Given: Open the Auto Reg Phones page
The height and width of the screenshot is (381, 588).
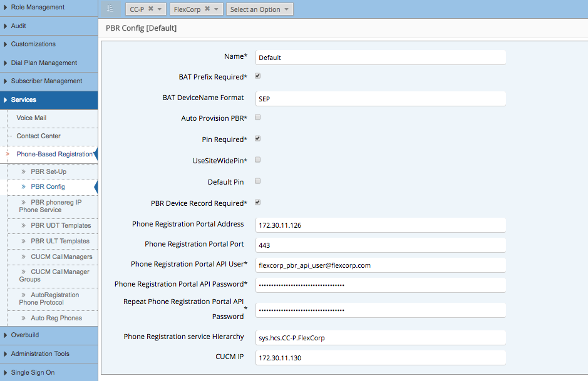Looking at the screenshot, I should point(57,318).
